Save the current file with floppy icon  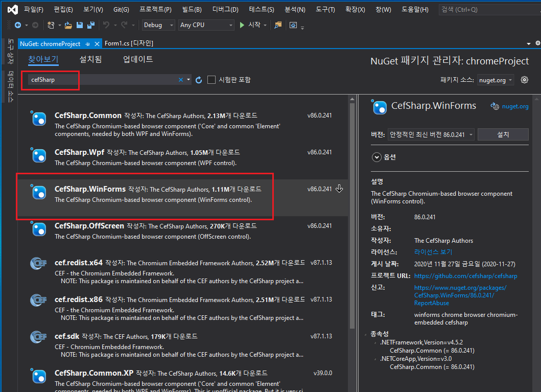(x=80, y=25)
